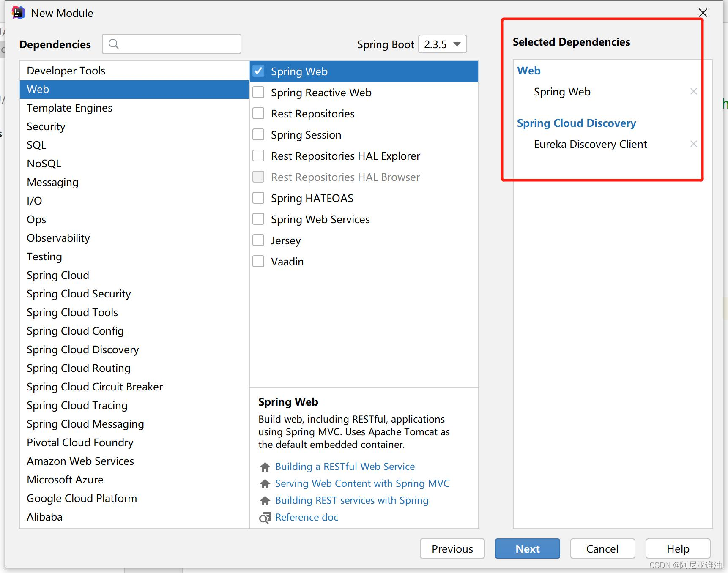Click the search magnifier icon
This screenshot has height=573, width=728.
pos(113,44)
